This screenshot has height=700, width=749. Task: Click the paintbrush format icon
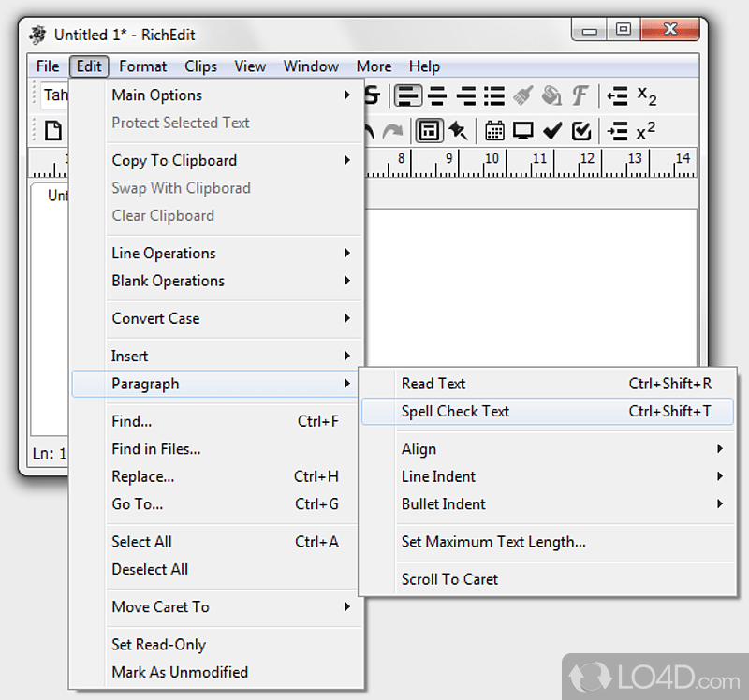tap(523, 95)
